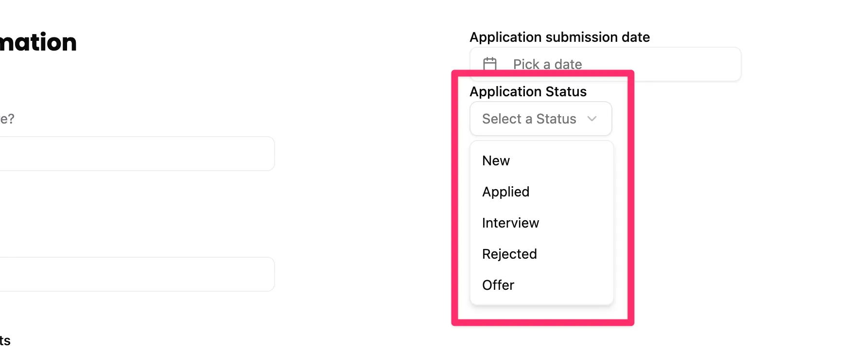Click the bold heading ending in "mation"
The width and height of the screenshot is (868, 354).
pos(38,42)
